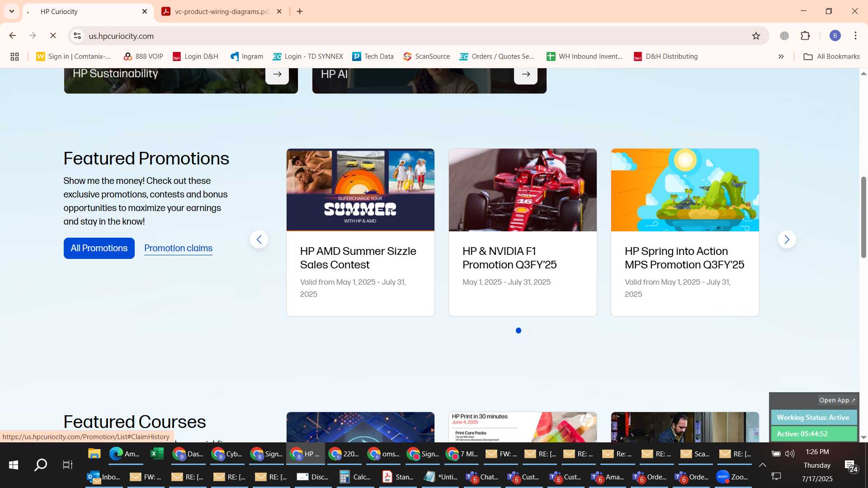Open the All Bookmarks folder
This screenshot has height=488, width=868.
[831, 56]
